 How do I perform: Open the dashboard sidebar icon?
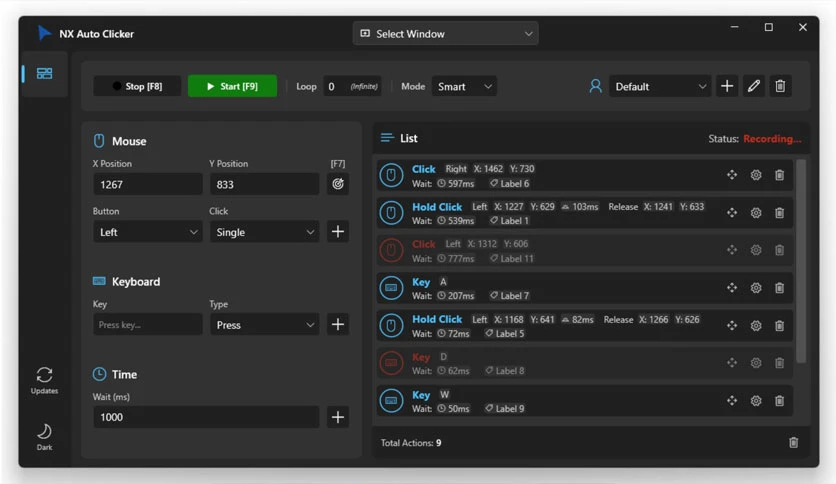44,74
